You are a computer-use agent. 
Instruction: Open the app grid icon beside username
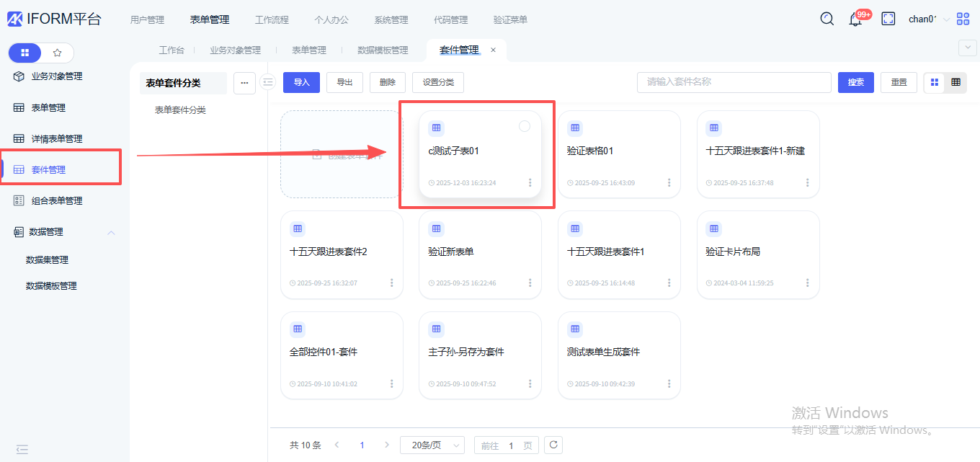[963, 19]
